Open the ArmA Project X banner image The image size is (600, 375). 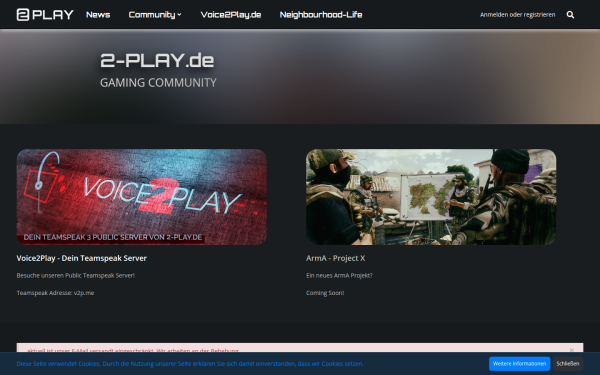[431, 197]
